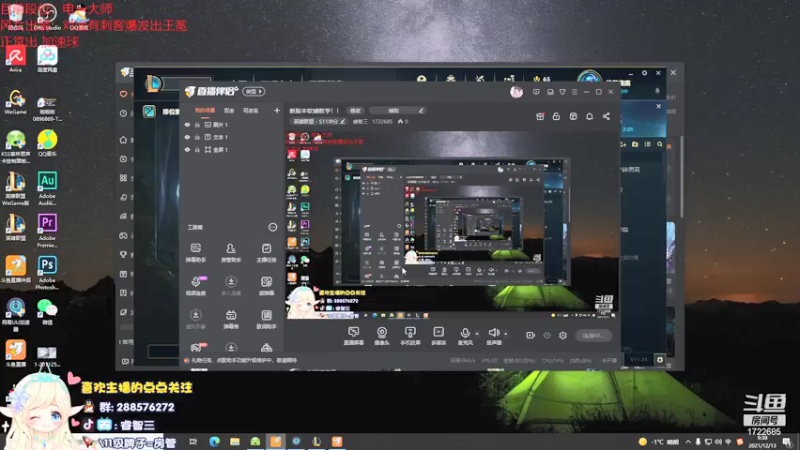The image size is (800, 450).
Task: Lock the 全屏 1 source layer
Action: tap(197, 149)
